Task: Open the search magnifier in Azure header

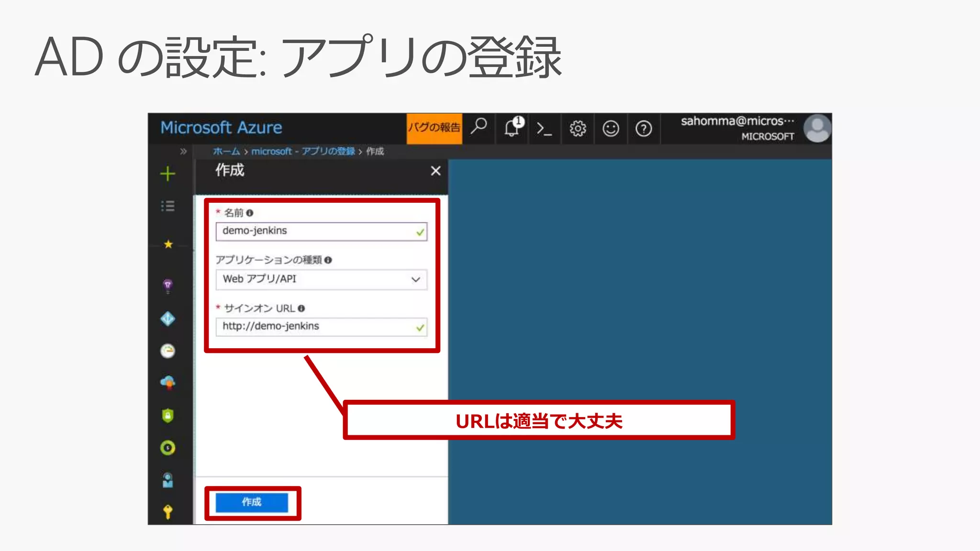Action: pyautogui.click(x=479, y=127)
